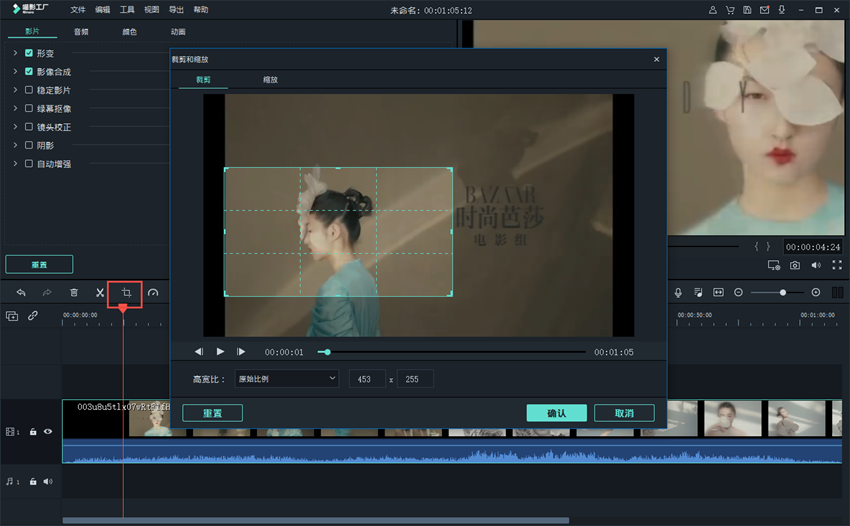Click the undo arrow icon
This screenshot has width=850, height=526.
point(21,293)
